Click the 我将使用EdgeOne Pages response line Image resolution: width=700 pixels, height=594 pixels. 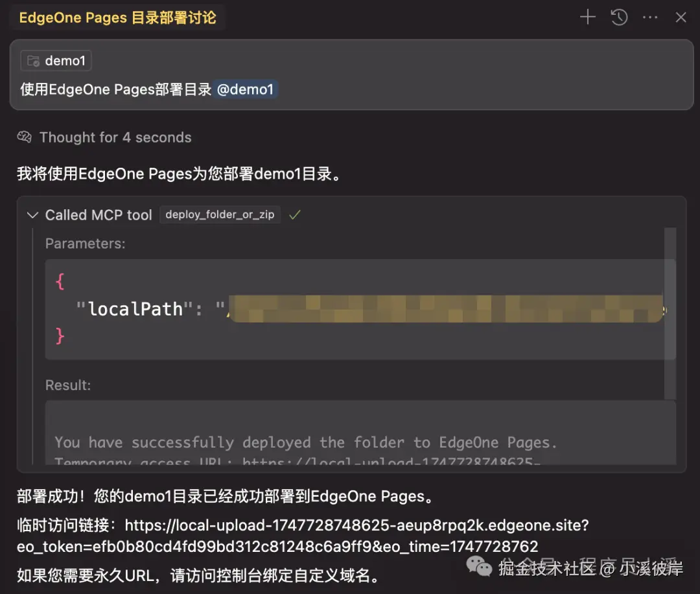click(x=180, y=174)
